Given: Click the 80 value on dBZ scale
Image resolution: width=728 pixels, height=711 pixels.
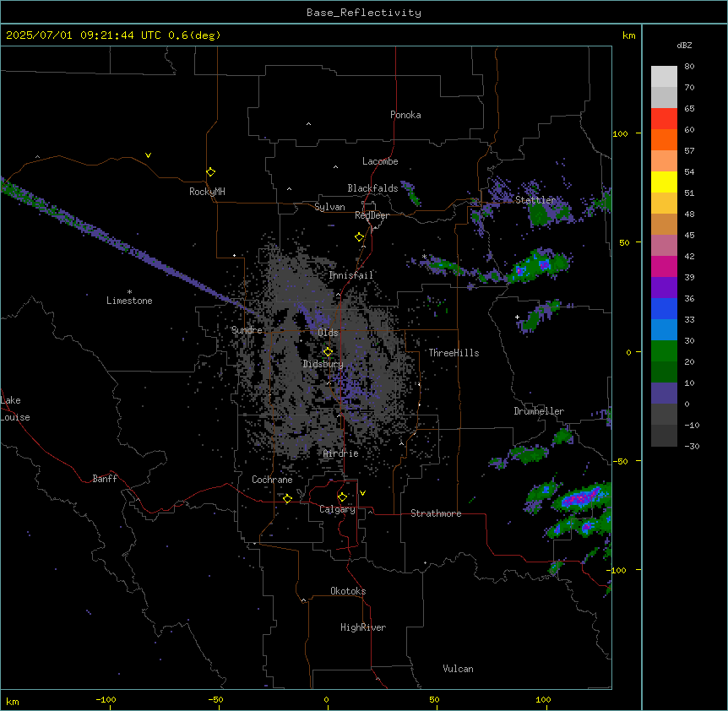Looking at the screenshot, I should coord(689,67).
